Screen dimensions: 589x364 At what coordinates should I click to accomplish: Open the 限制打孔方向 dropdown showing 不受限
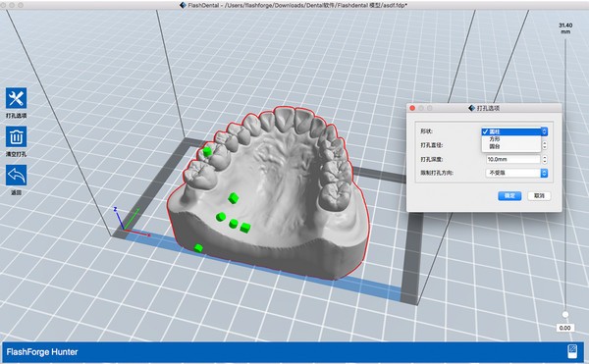pos(517,173)
